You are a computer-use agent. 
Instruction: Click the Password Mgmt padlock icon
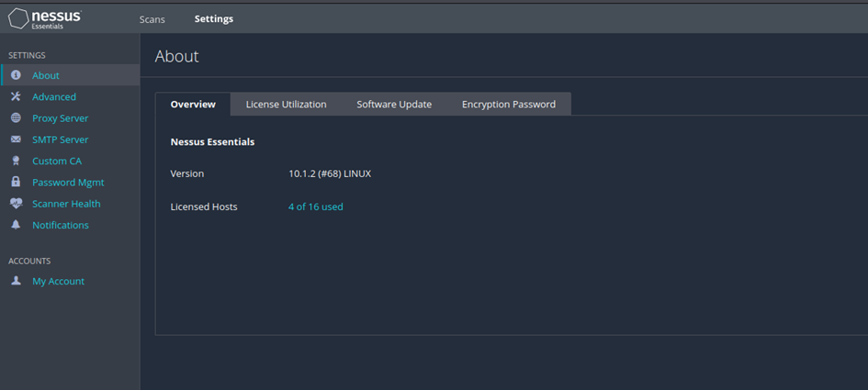point(16,182)
